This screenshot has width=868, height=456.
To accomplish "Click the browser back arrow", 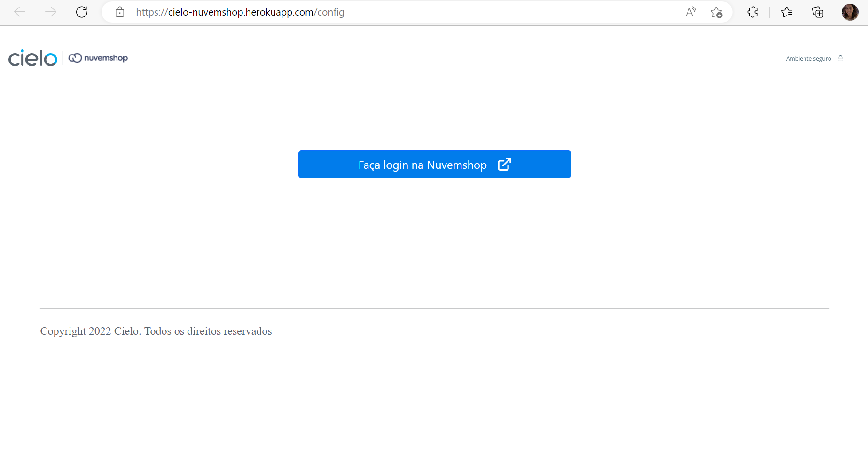I will (x=20, y=12).
